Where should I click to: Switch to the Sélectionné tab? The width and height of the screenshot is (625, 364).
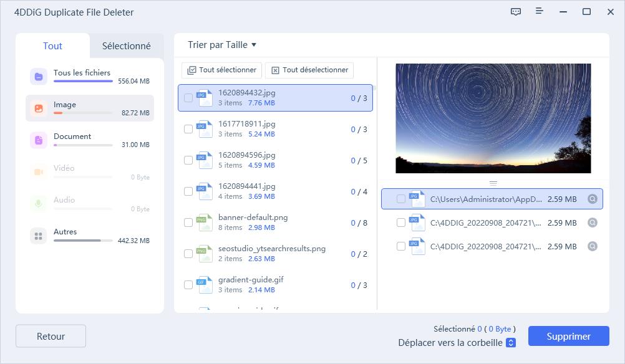127,46
